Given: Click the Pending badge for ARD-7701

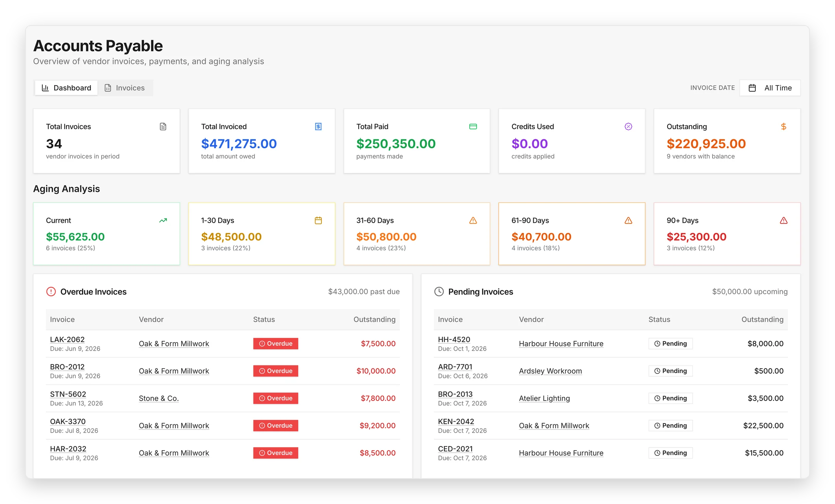Looking at the screenshot, I should 670,371.
